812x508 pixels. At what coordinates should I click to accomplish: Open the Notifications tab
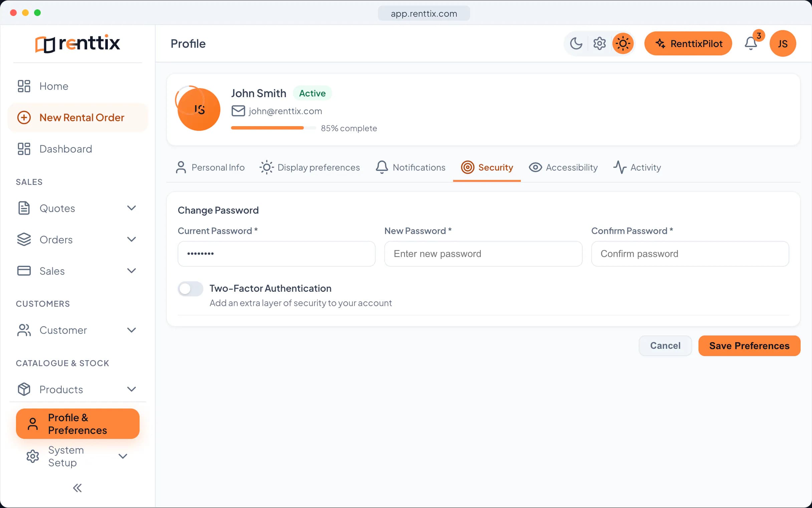pyautogui.click(x=410, y=167)
